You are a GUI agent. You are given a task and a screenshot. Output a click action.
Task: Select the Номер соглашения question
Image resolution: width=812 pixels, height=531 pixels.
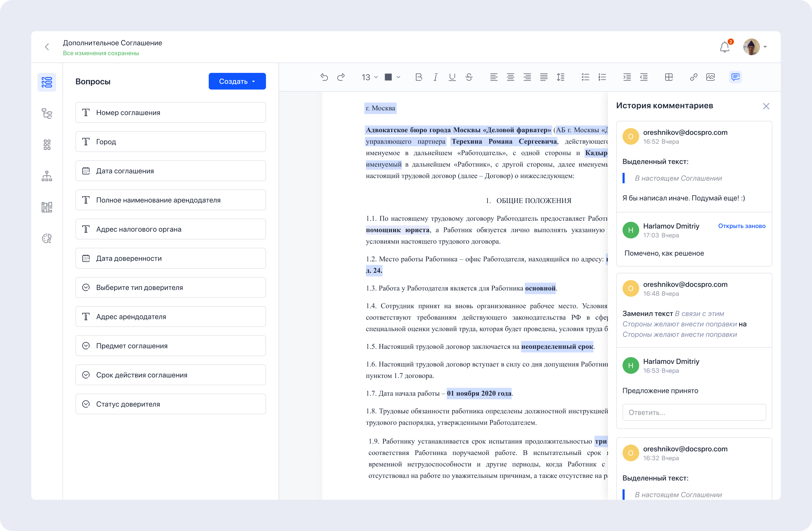[170, 112]
